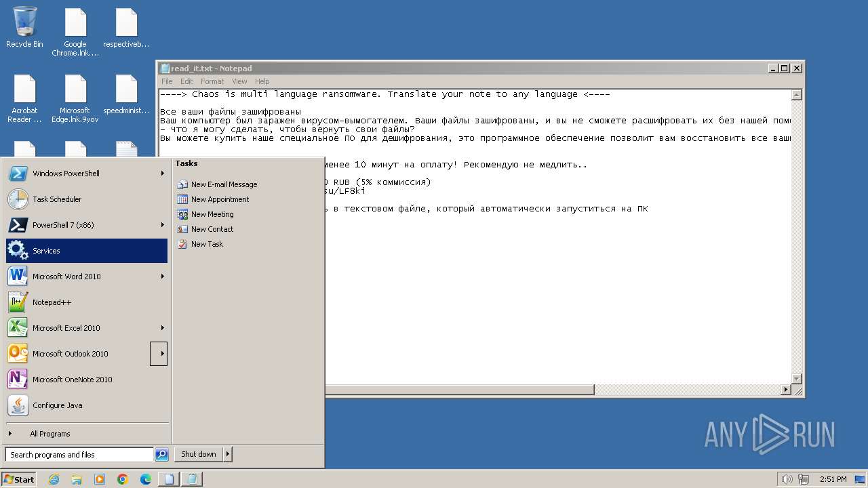Open the media player taskbar icon
Viewport: 868px width, 488px height.
(100, 479)
